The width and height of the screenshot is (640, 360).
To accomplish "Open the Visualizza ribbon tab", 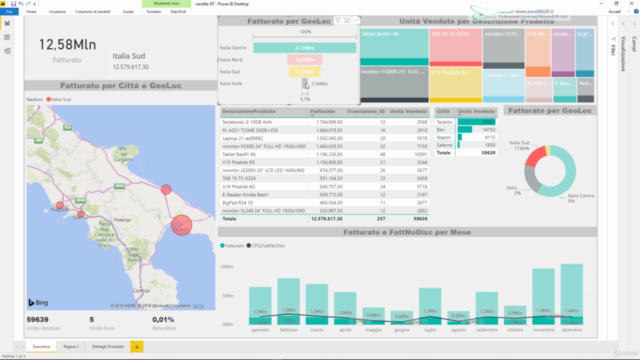I will coord(57,11).
